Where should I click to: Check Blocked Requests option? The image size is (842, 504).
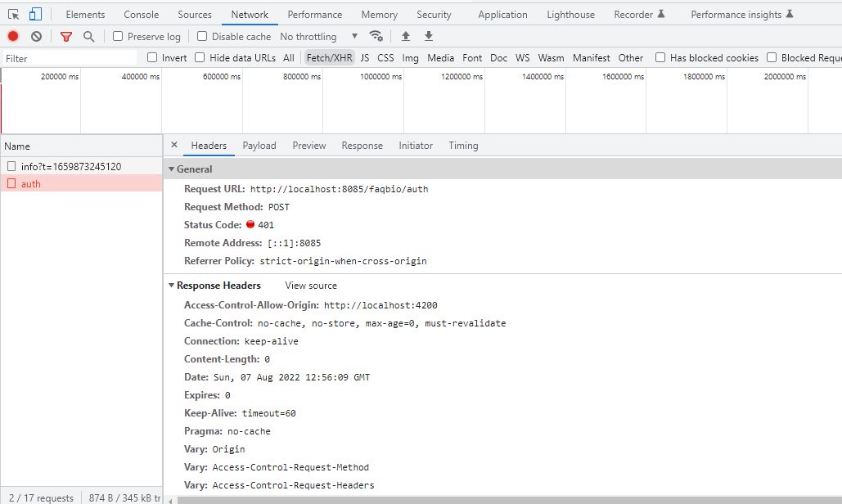[771, 57]
